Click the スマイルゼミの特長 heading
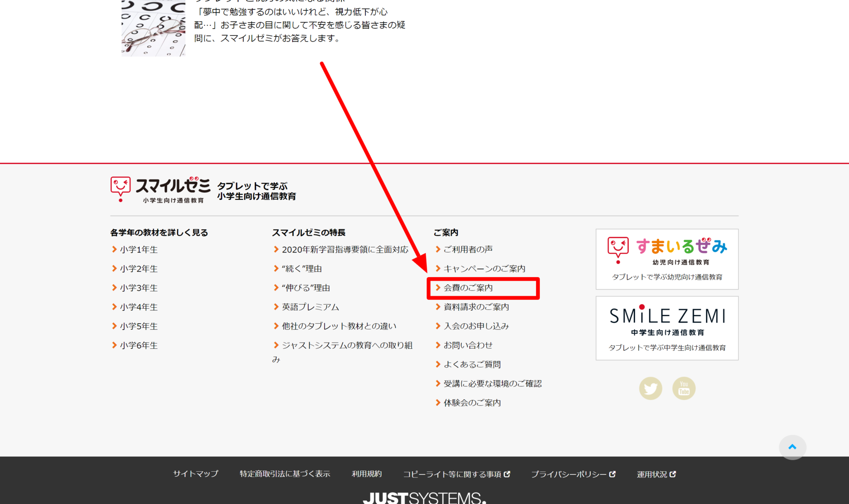 coord(309,233)
